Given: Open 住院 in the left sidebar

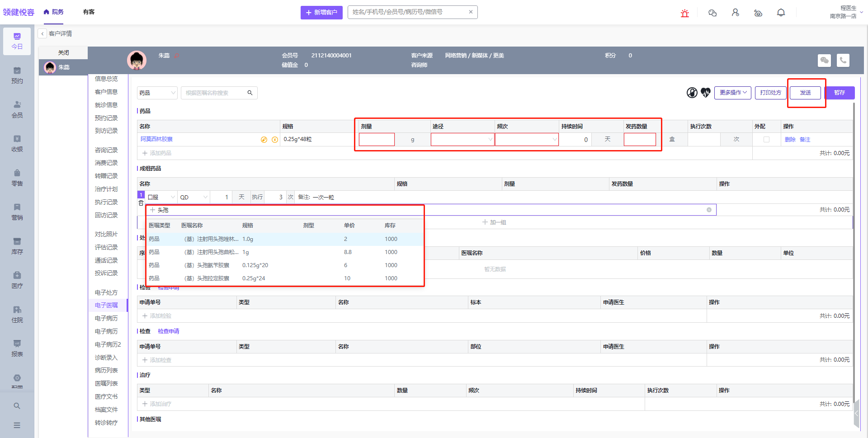Looking at the screenshot, I should tap(17, 315).
